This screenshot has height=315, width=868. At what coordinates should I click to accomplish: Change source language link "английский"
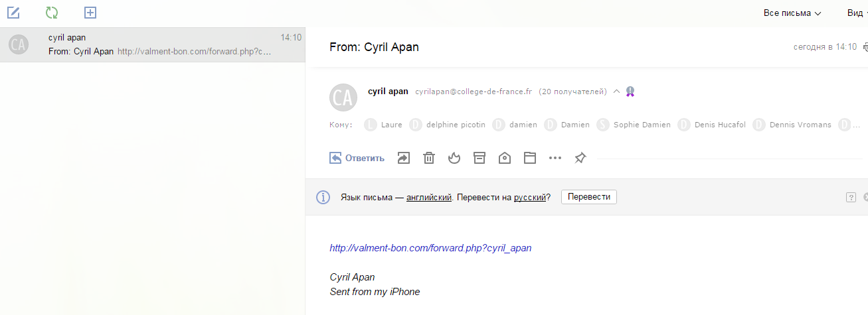pos(429,197)
